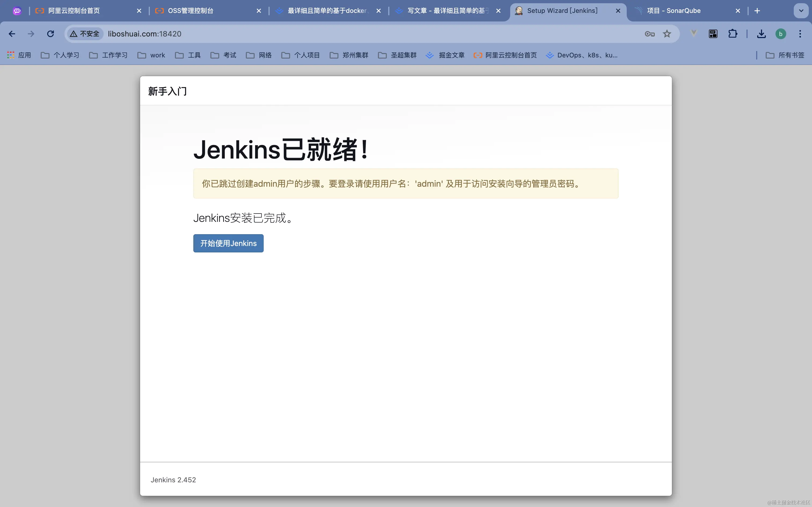Reload the Jenkins setup page
The image size is (812, 507).
tap(50, 34)
